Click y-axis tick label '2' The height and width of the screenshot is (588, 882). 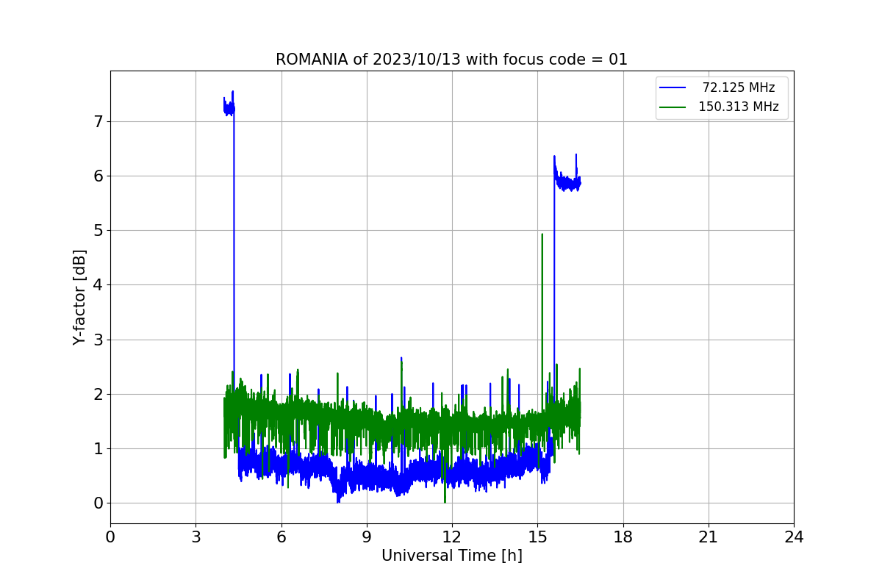coord(98,394)
